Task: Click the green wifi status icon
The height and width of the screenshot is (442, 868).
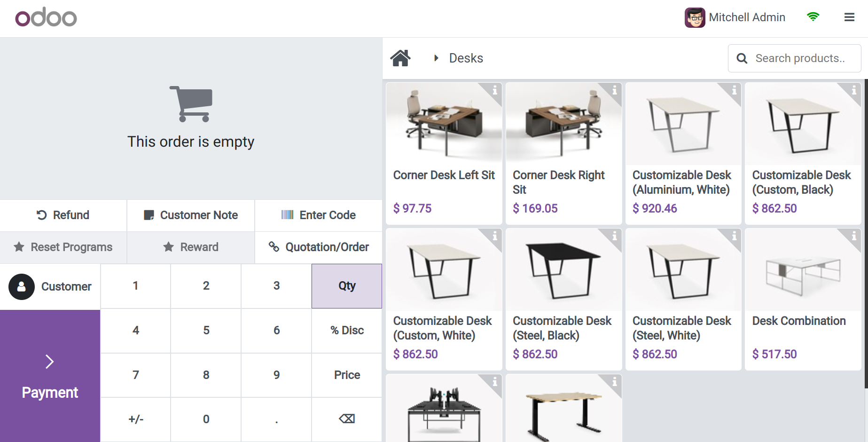Action: tap(813, 17)
